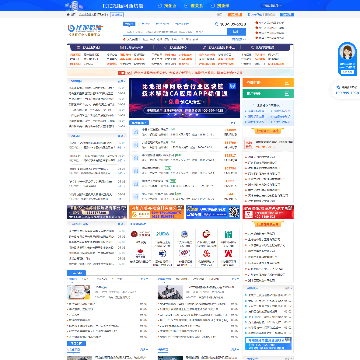Click inside the main search input field
This screenshot has width=360, height=360.
[x=175, y=32]
